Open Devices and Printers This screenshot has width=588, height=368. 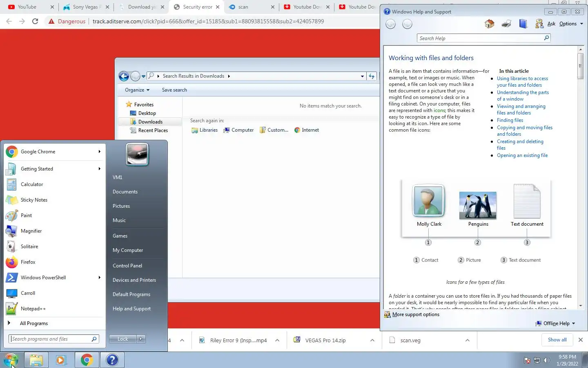[134, 280]
